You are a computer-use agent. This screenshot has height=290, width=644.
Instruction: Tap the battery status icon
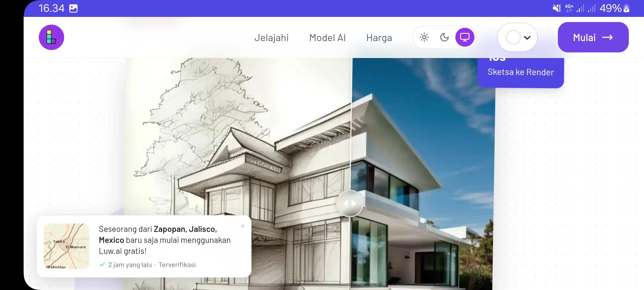coord(626,8)
